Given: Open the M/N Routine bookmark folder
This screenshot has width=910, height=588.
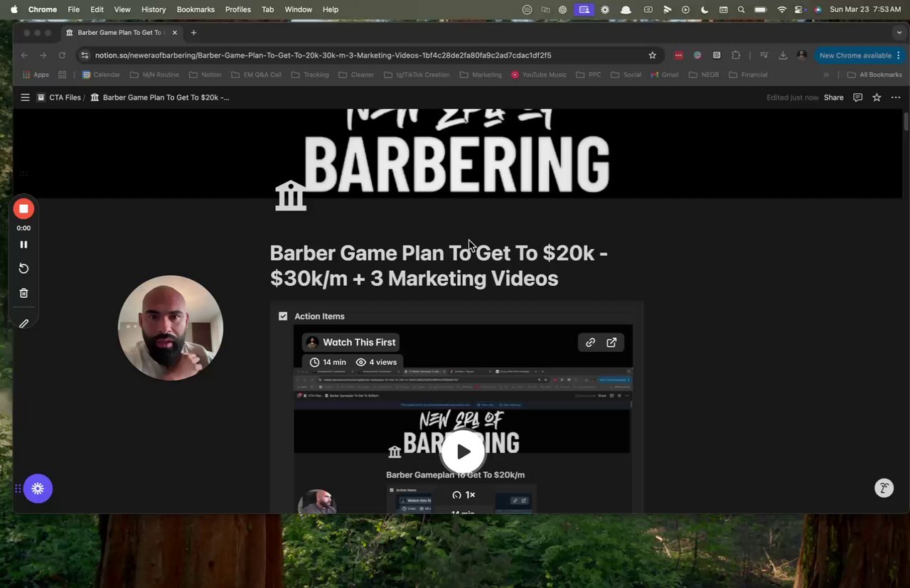Looking at the screenshot, I should point(155,75).
